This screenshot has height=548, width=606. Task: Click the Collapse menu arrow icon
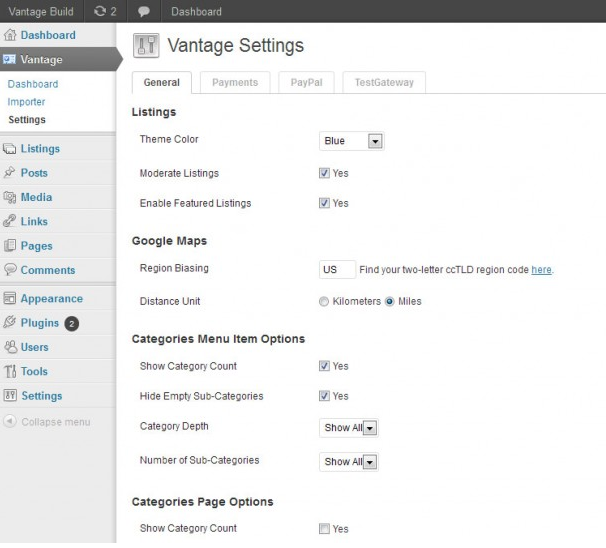click(10, 421)
